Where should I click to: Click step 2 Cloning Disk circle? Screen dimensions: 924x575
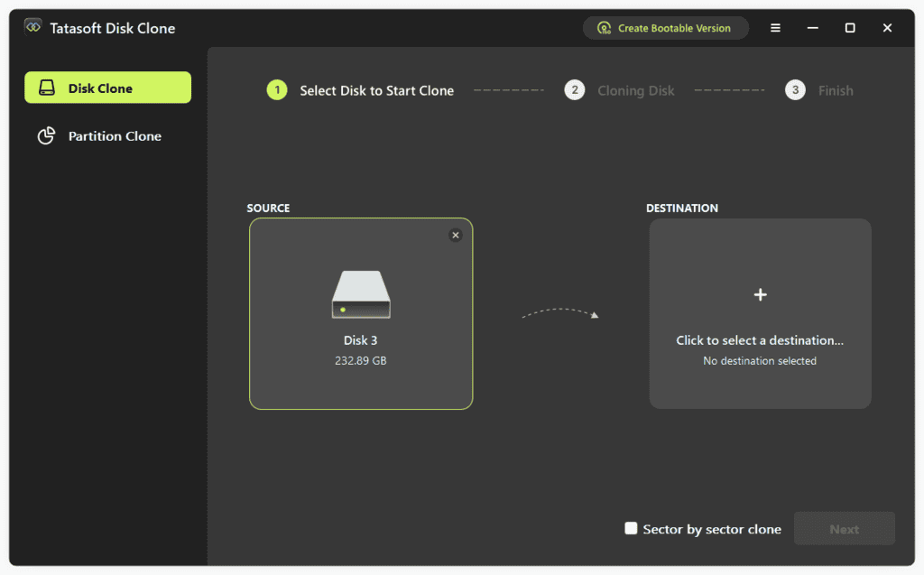tap(575, 90)
